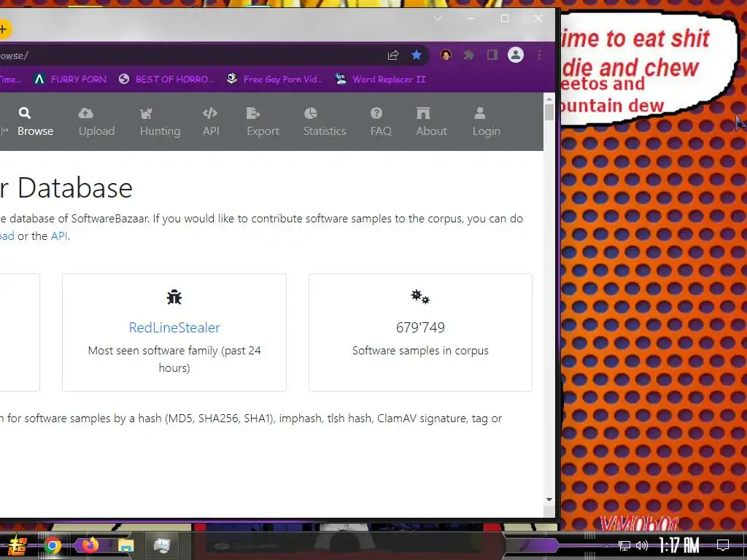The image size is (747, 560).
Task: Launch Firefox from the taskbar
Action: (90, 545)
